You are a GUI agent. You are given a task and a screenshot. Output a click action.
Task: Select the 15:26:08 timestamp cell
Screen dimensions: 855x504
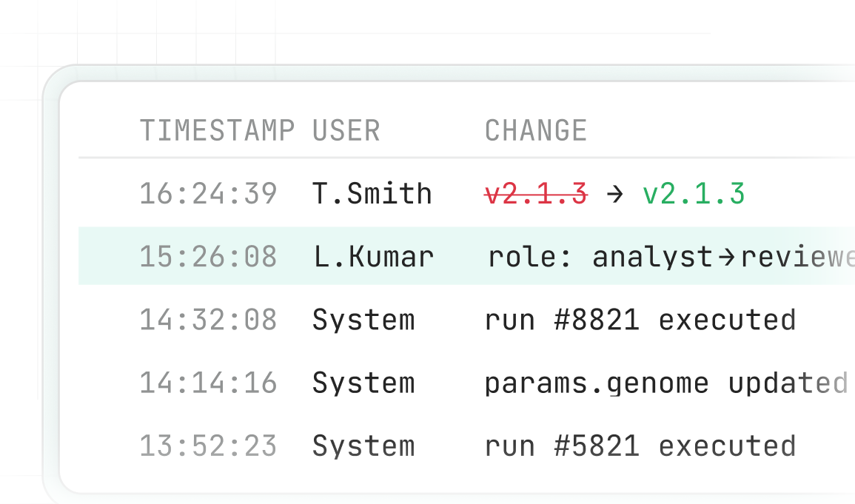pyautogui.click(x=208, y=257)
